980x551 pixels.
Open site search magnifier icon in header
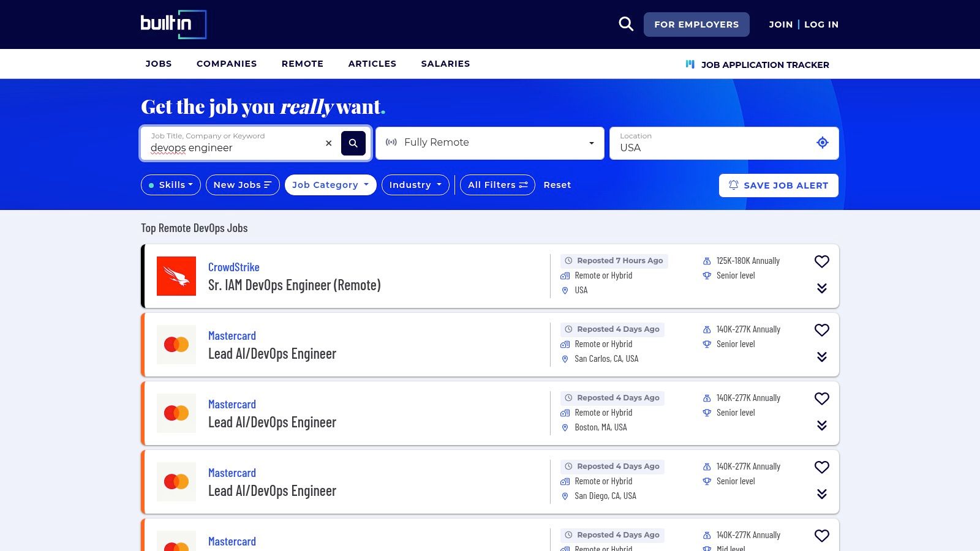pos(626,24)
